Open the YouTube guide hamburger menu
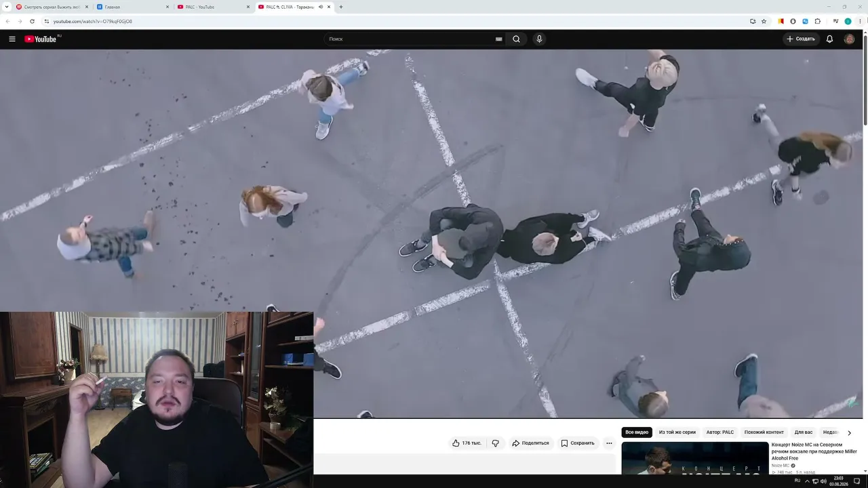868x488 pixels. point(12,39)
